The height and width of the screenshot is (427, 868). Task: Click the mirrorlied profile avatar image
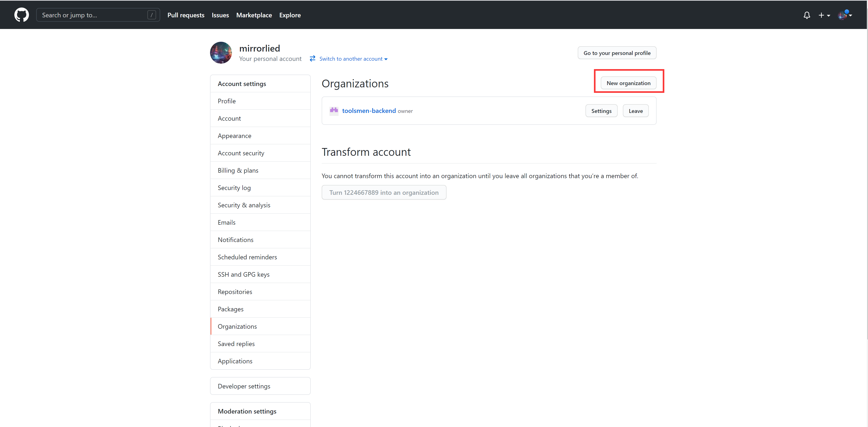(221, 53)
